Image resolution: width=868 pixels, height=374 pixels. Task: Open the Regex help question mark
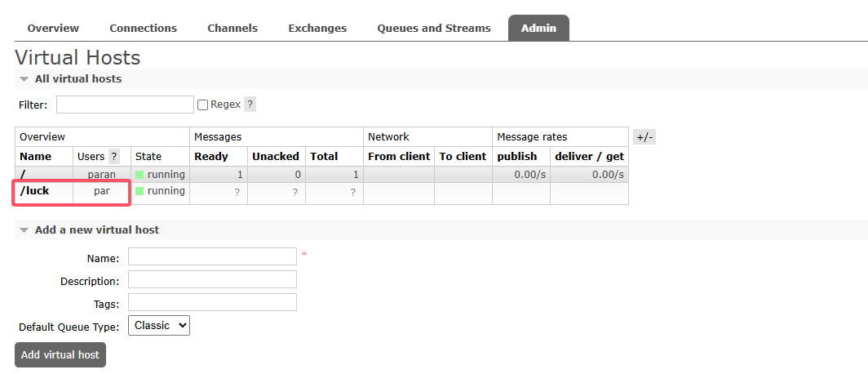point(250,105)
